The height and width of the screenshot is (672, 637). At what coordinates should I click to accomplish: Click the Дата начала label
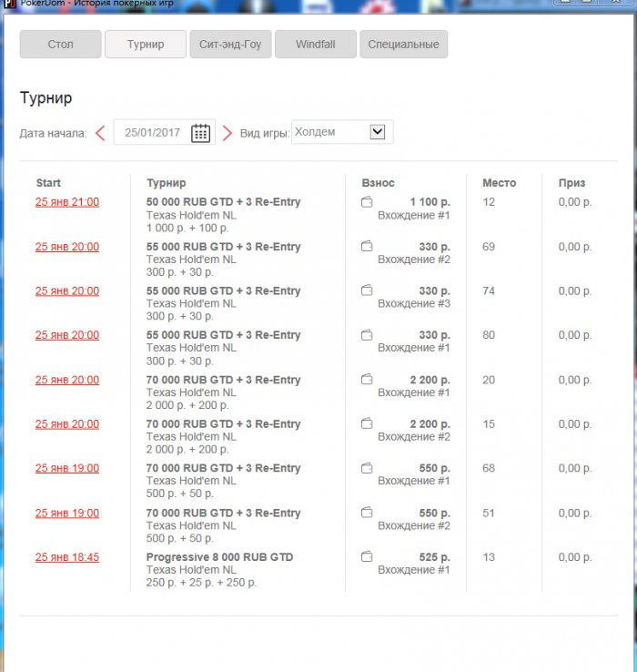pos(53,133)
